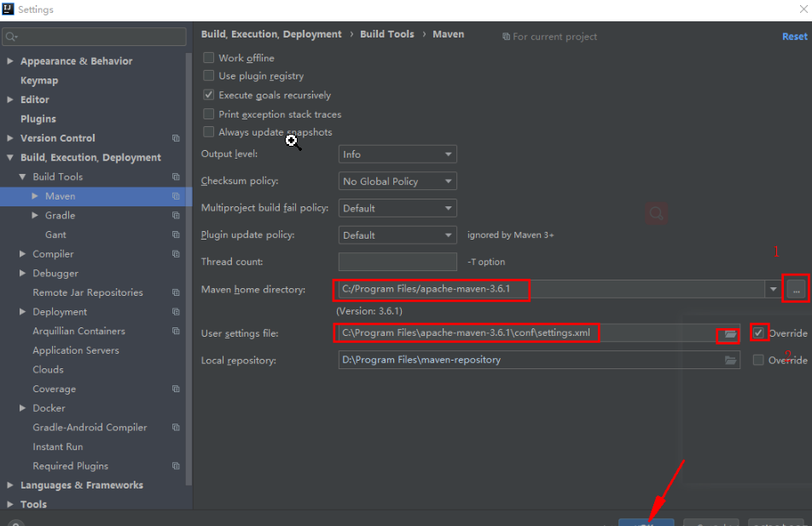The image size is (812, 526).
Task: Open Multiproject build fail policy dropdown
Action: tap(397, 208)
